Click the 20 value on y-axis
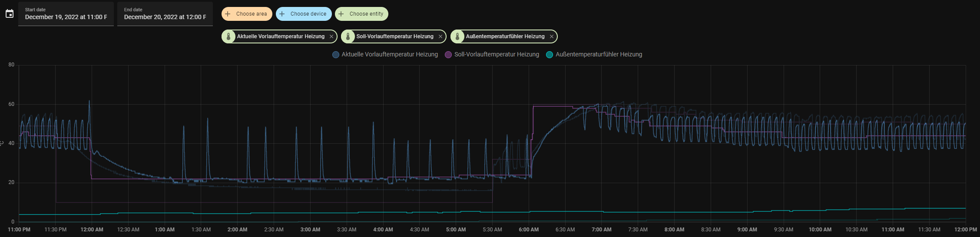980x237 pixels. (x=11, y=182)
